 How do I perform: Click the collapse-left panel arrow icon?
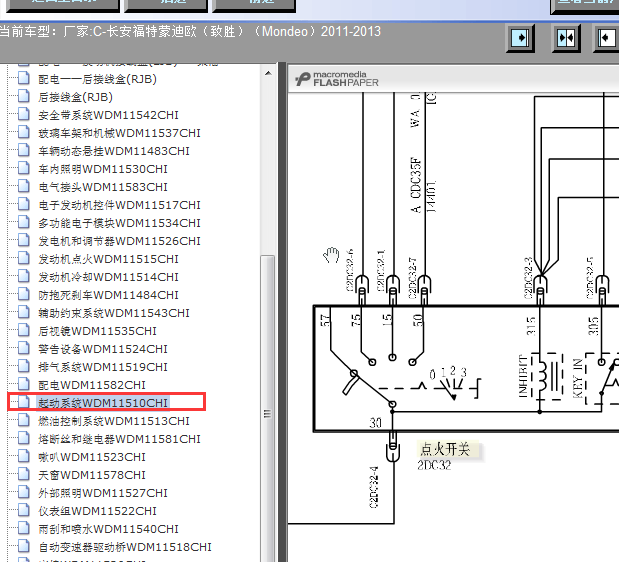(x=606, y=38)
